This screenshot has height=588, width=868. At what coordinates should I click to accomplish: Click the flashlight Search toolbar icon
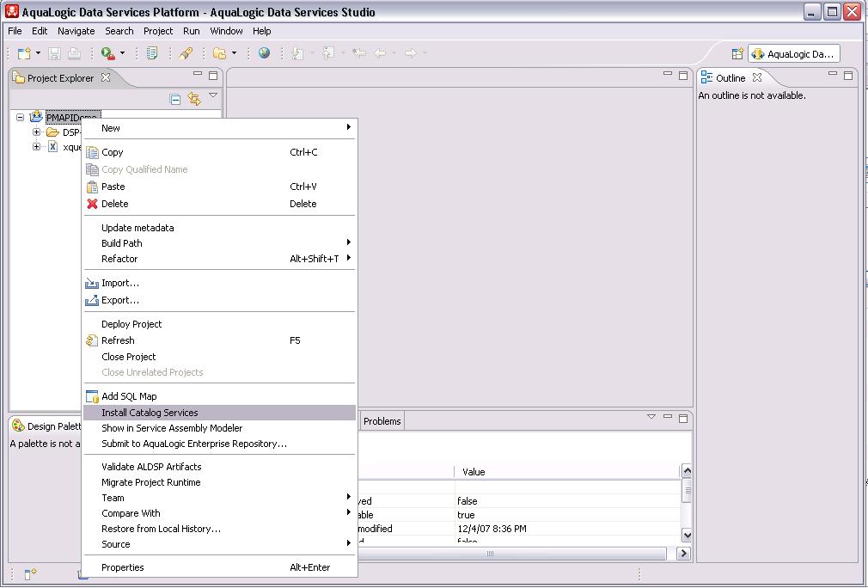click(x=186, y=53)
